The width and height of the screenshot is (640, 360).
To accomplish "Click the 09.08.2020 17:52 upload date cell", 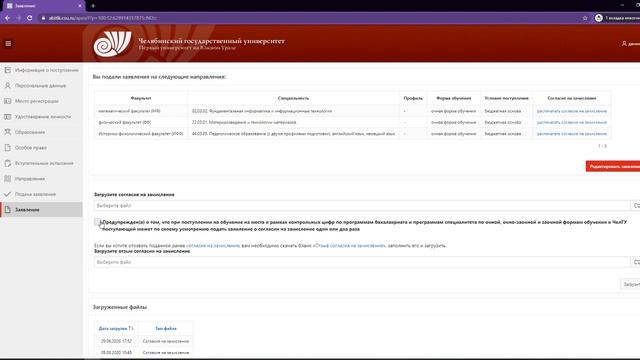I will point(116,341).
